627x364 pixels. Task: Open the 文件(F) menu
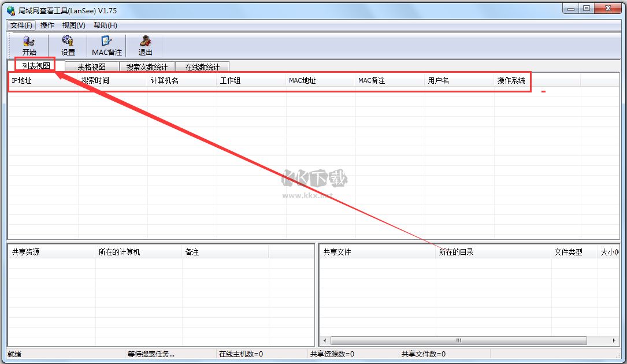click(21, 25)
